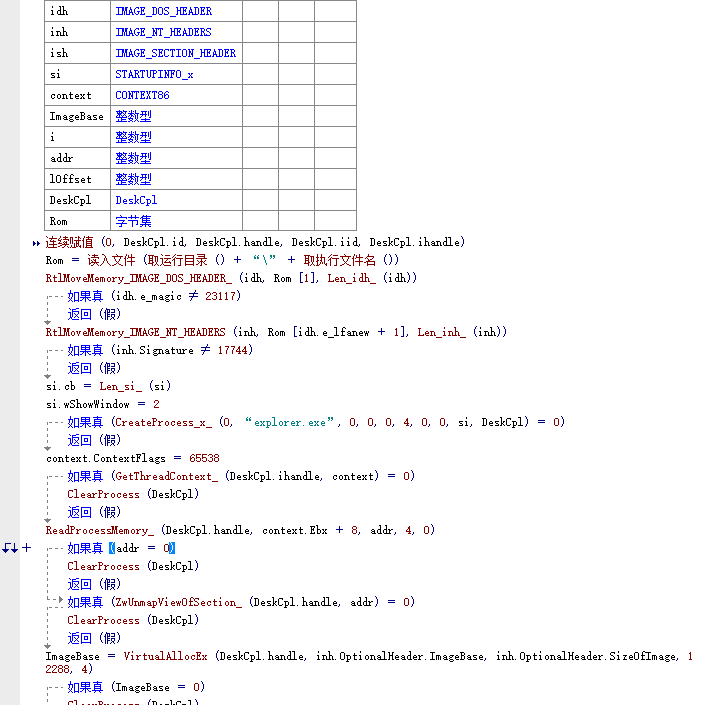Select the inh variable name cell
708x705 pixels.
click(77, 32)
